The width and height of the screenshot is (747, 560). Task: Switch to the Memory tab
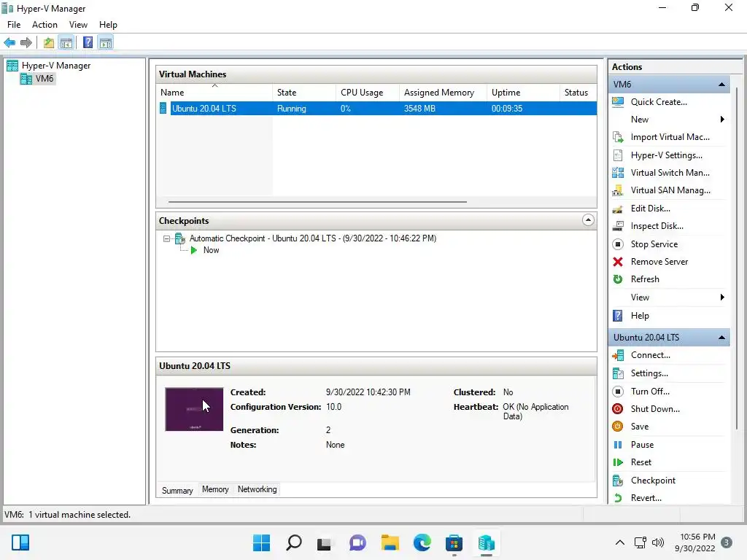coord(215,489)
